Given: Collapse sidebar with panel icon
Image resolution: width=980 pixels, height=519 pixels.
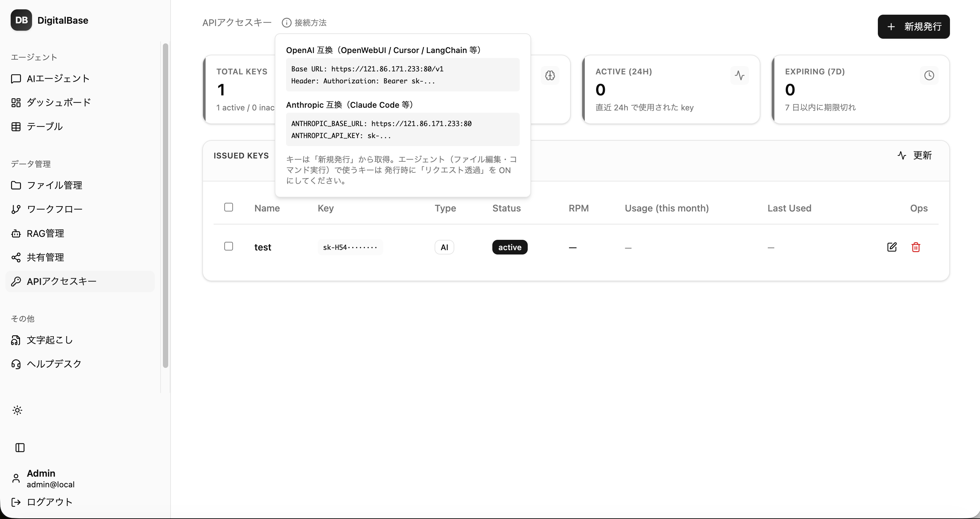Looking at the screenshot, I should 20,448.
